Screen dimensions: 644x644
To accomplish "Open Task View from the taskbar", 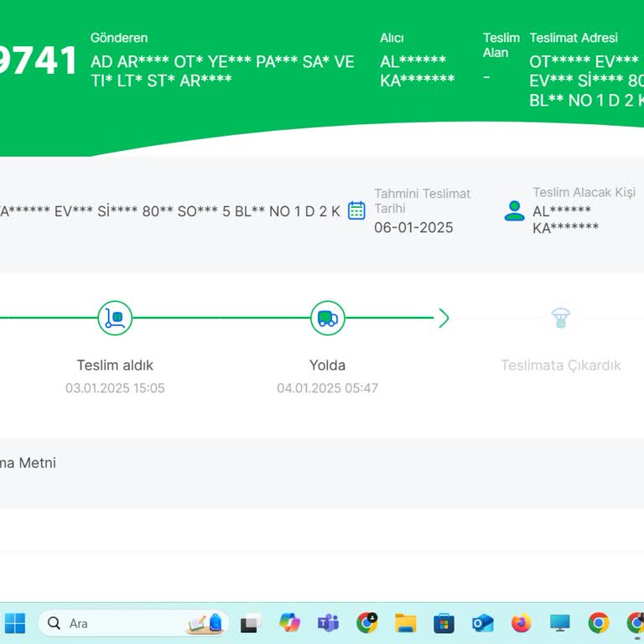I will point(251,623).
